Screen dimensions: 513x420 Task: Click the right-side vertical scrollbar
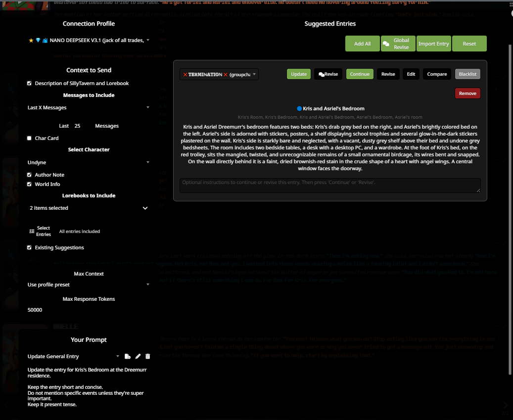pyautogui.click(x=510, y=209)
